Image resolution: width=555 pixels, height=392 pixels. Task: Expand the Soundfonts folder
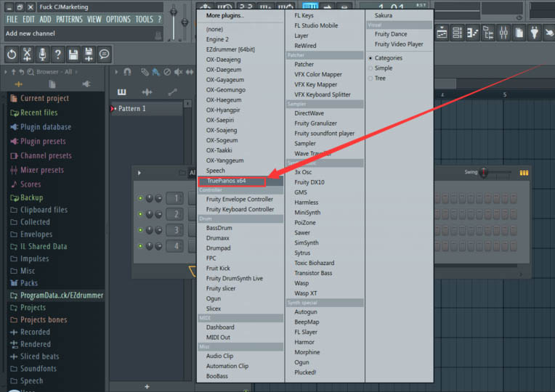(33, 369)
